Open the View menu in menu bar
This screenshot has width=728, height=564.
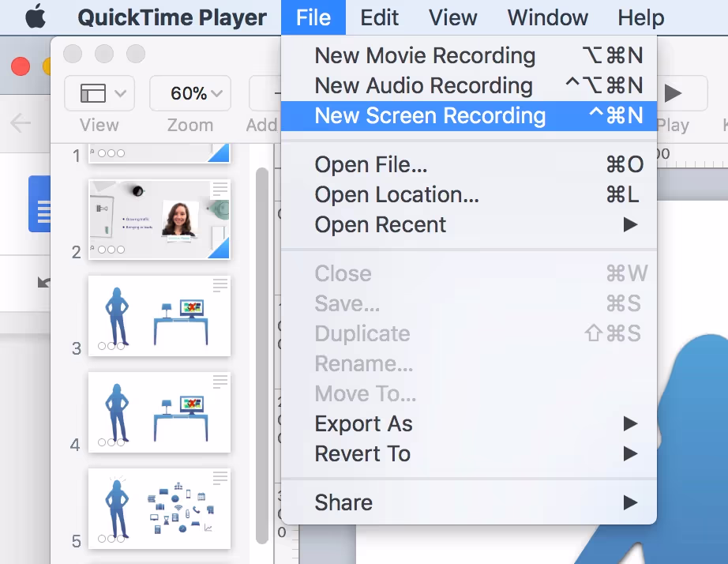452,17
